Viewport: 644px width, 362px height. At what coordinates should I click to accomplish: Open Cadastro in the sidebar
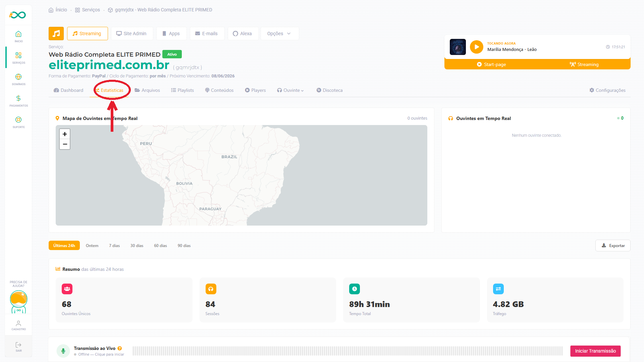click(18, 325)
